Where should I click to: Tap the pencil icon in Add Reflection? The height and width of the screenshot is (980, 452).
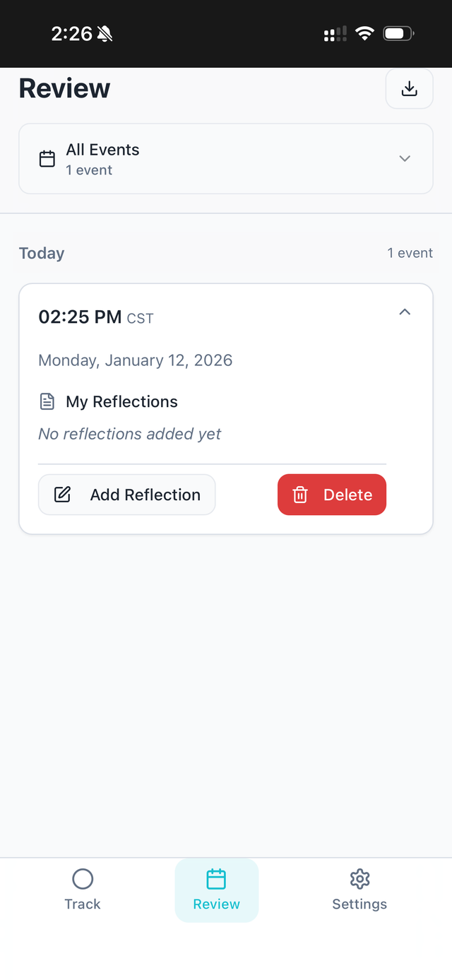63,495
